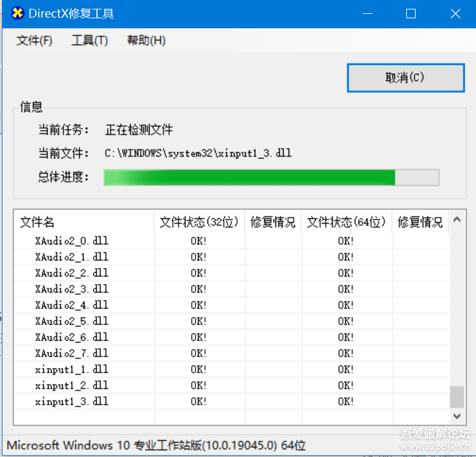Click 32-bit OK! status of XAudio2_0.dll
The width and height of the screenshot is (476, 457).
click(x=199, y=241)
